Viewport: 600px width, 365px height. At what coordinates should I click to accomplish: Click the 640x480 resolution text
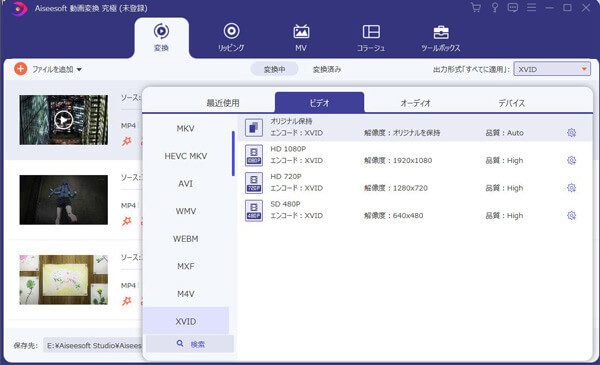pyautogui.click(x=408, y=216)
